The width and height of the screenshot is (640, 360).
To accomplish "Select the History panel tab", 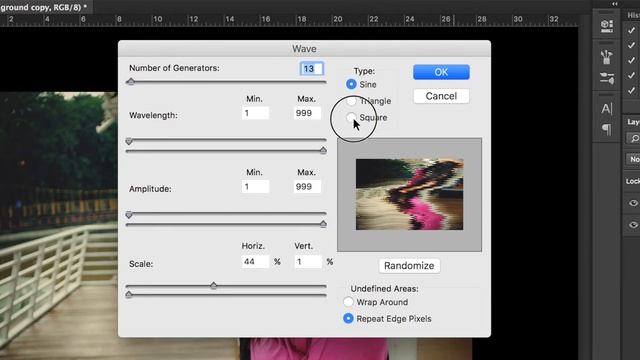I will 633,15.
